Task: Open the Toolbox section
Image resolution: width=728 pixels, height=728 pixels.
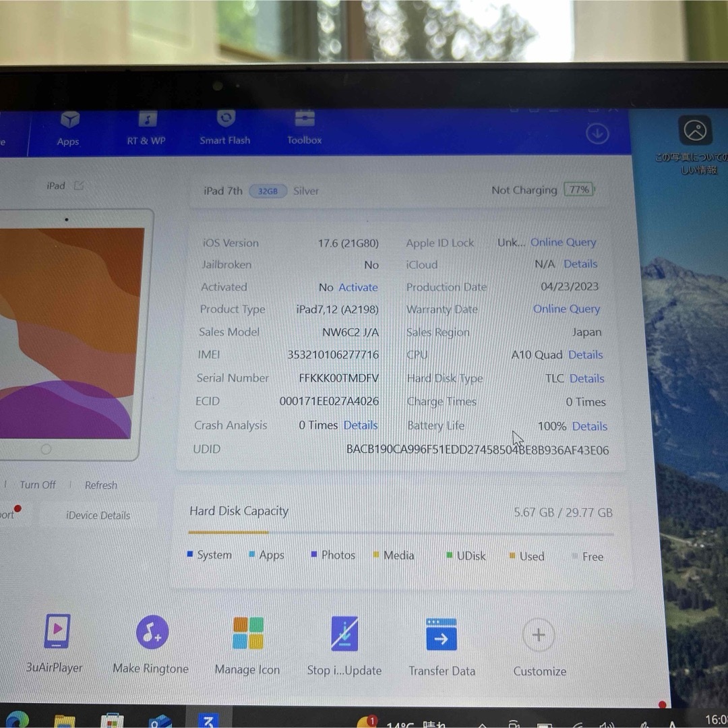Action: tap(305, 127)
